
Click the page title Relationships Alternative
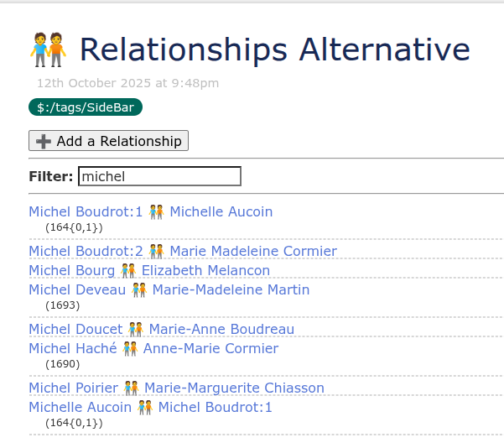pyautogui.click(x=274, y=49)
